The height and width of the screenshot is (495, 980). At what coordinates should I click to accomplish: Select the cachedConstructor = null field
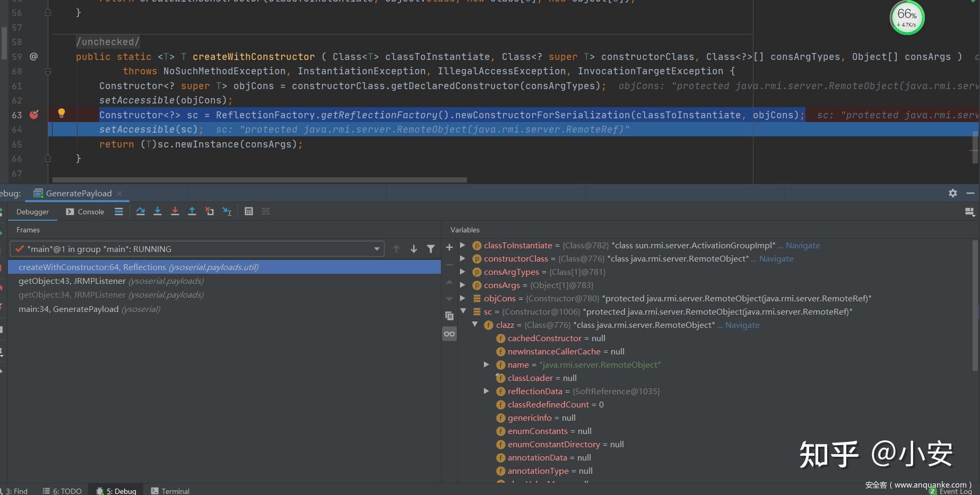point(551,338)
